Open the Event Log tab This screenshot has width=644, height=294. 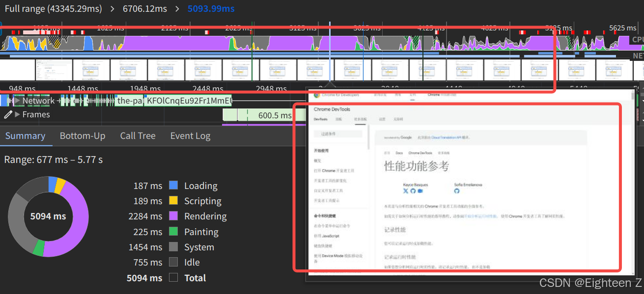click(x=190, y=135)
